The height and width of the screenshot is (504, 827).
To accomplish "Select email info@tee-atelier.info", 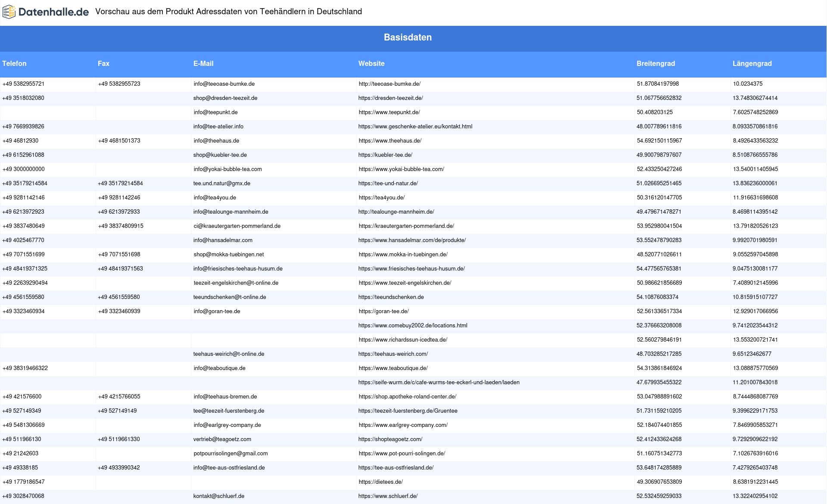I will coord(218,127).
